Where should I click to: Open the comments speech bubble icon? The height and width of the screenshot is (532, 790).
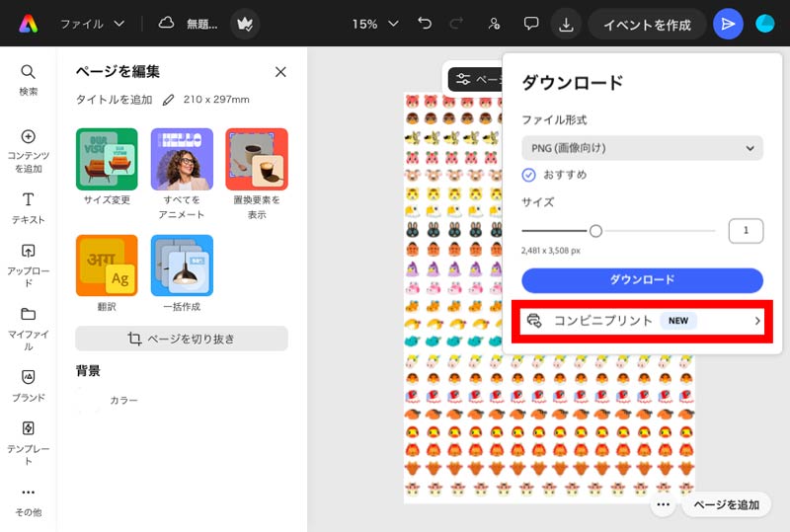click(x=531, y=23)
